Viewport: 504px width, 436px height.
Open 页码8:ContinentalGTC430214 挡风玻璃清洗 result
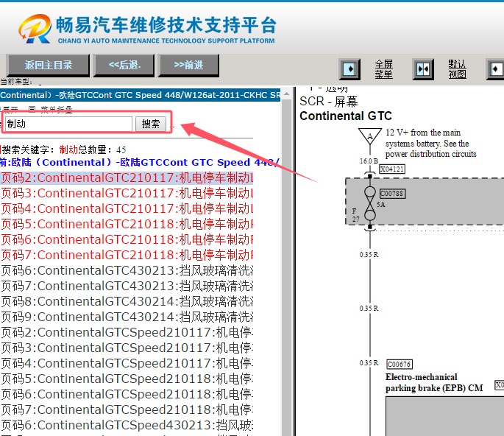click(127, 301)
